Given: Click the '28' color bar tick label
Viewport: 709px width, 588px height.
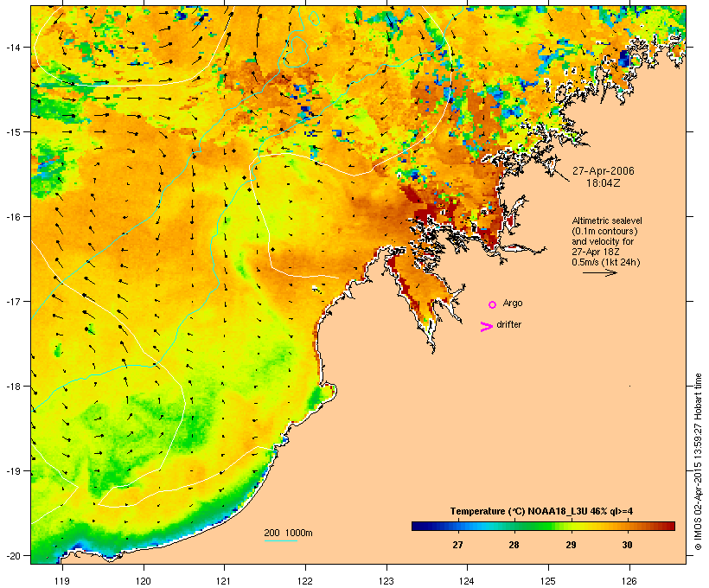Looking at the screenshot, I should [514, 545].
